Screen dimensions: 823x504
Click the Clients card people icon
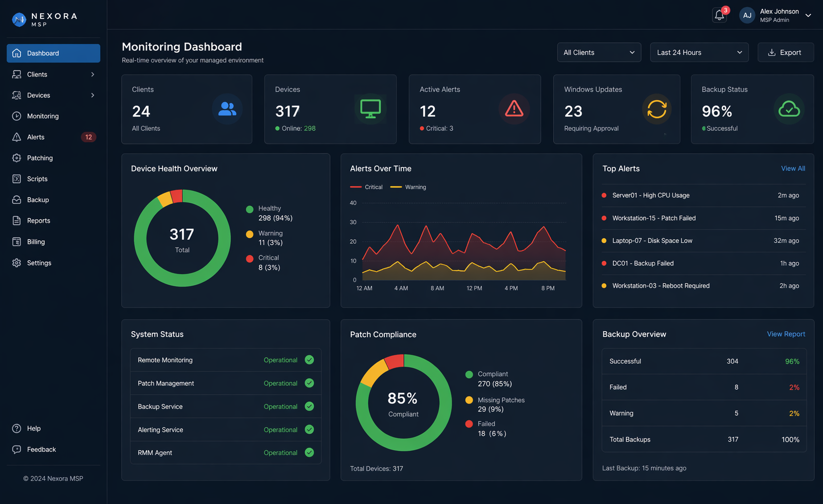tap(227, 109)
